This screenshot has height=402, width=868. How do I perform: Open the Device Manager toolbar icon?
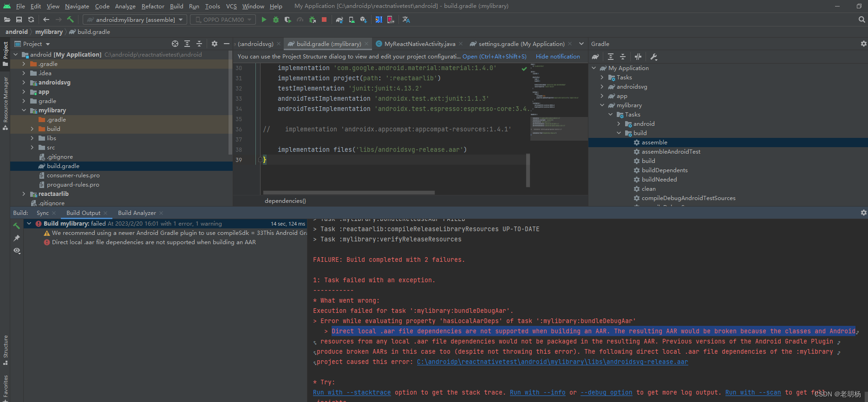[x=352, y=19]
